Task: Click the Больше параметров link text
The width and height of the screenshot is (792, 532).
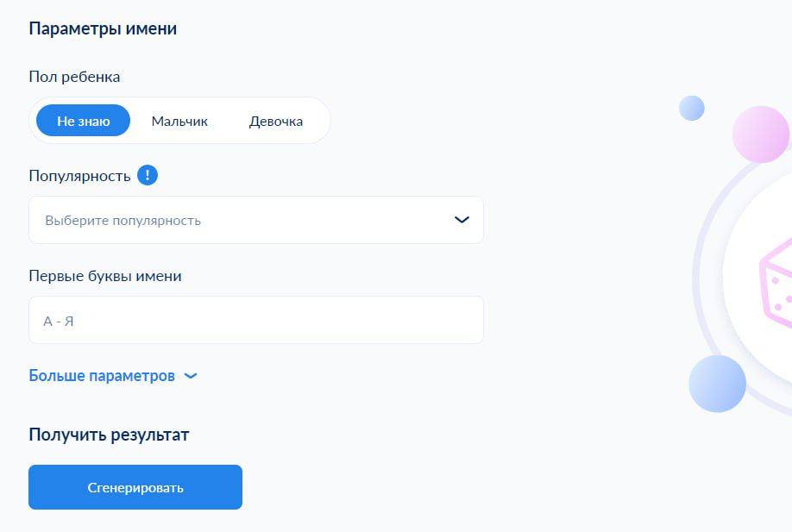Action: click(x=102, y=376)
